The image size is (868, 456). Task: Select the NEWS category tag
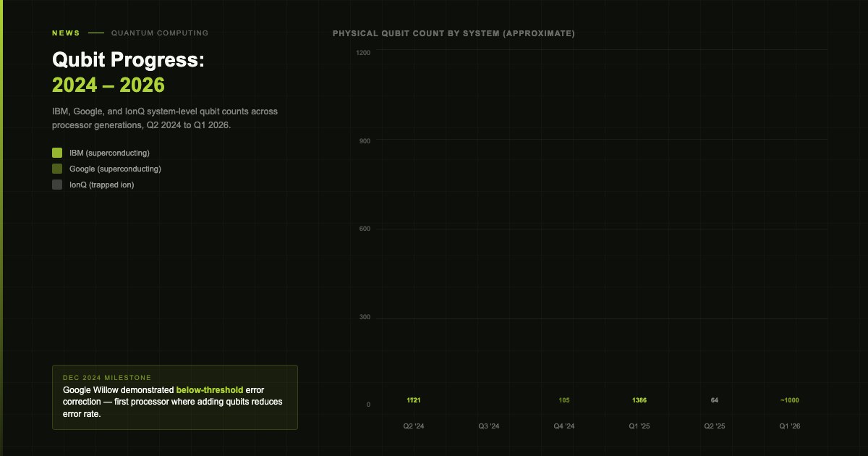click(66, 33)
